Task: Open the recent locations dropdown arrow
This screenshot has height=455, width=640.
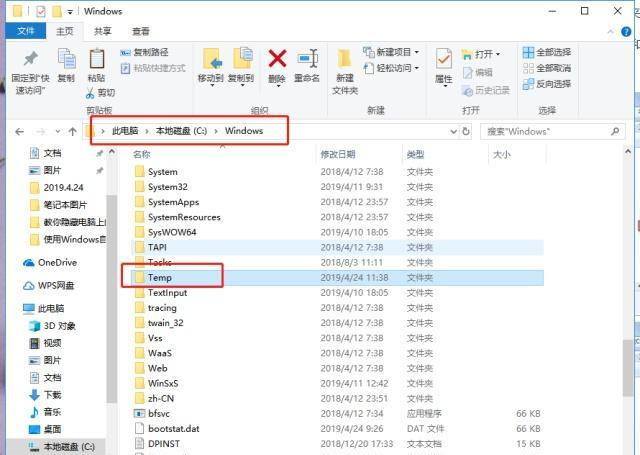Action: click(x=58, y=131)
